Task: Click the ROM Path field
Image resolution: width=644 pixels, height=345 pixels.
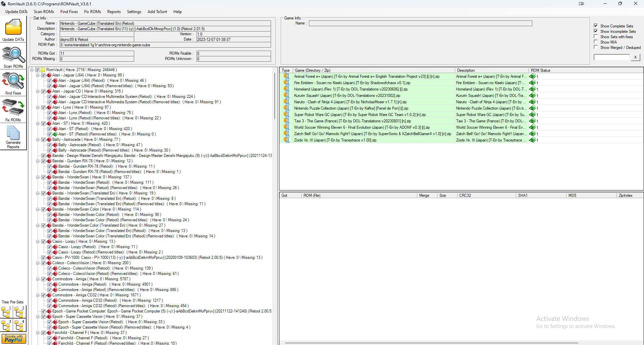Action: click(165, 45)
